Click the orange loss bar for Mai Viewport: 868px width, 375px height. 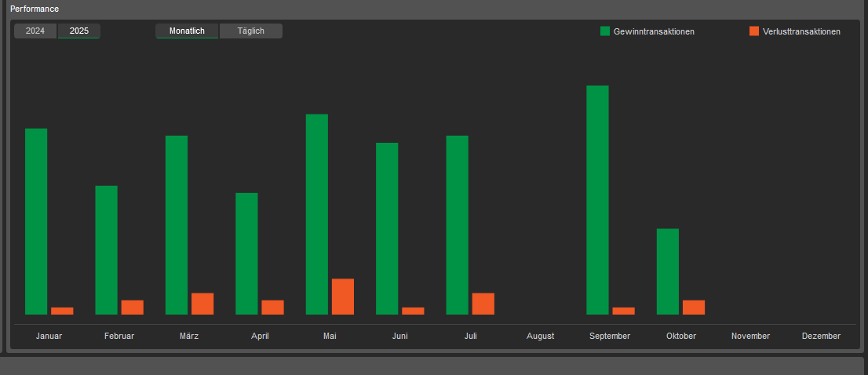pyautogui.click(x=343, y=297)
